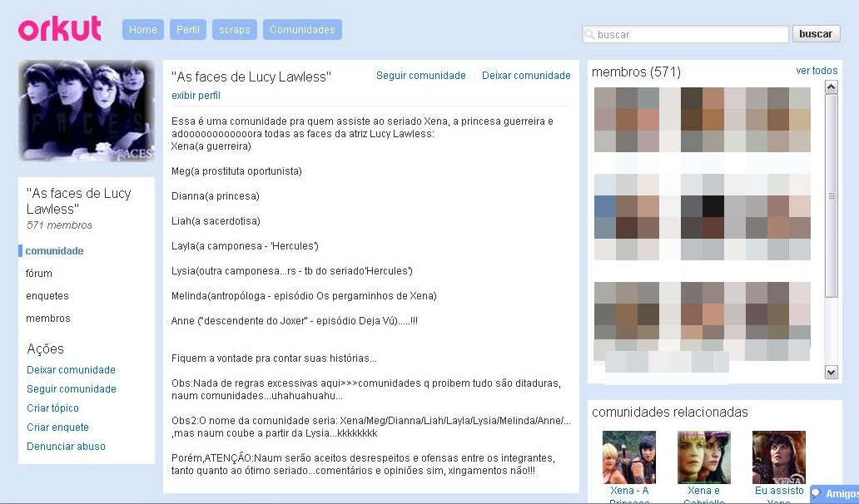The width and height of the screenshot is (859, 504).
Task: Open the exibir perfil link
Action: (196, 95)
